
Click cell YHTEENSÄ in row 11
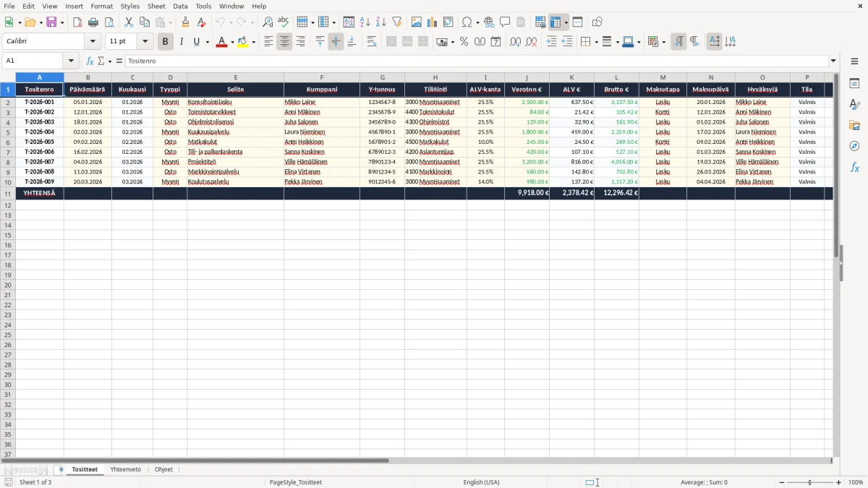pyautogui.click(x=40, y=193)
